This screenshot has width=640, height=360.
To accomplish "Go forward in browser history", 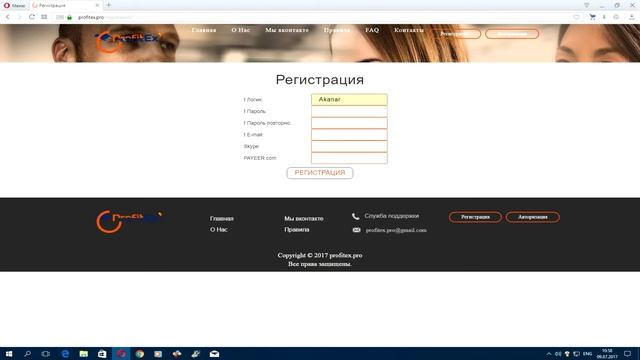I will click(19, 17).
